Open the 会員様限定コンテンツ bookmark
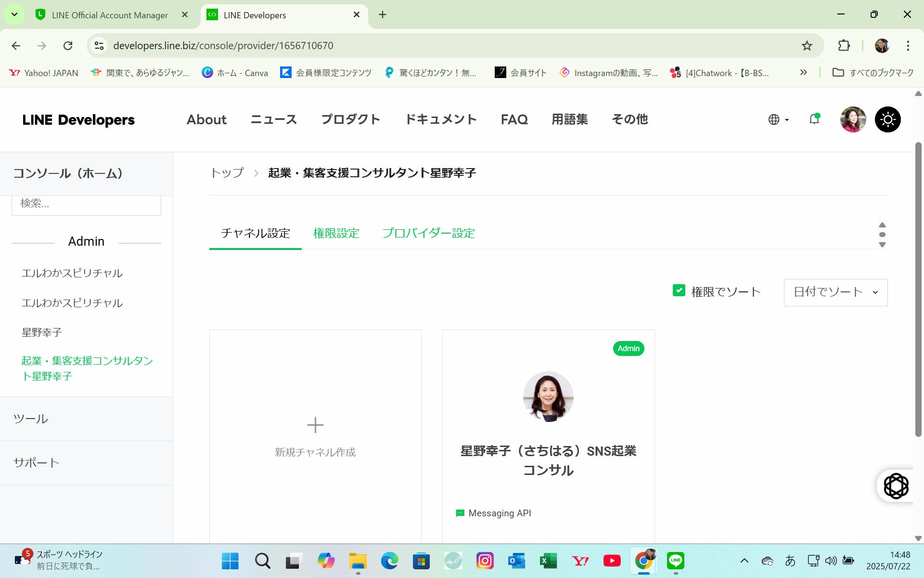 326,73
